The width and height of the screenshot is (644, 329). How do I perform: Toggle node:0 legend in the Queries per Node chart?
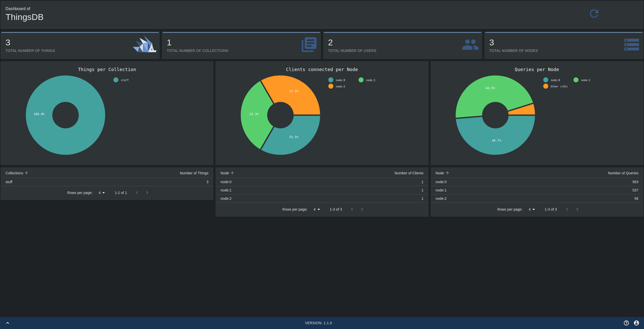tap(552, 80)
